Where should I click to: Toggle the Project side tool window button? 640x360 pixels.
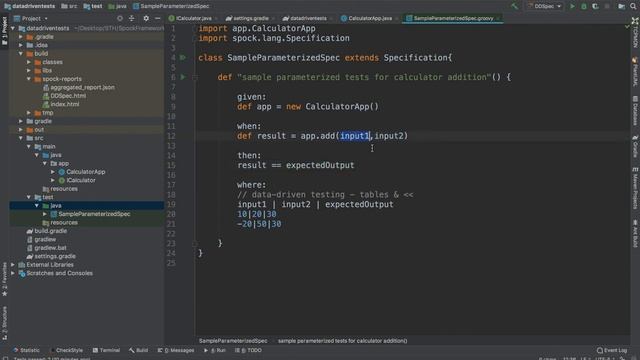click(4, 32)
